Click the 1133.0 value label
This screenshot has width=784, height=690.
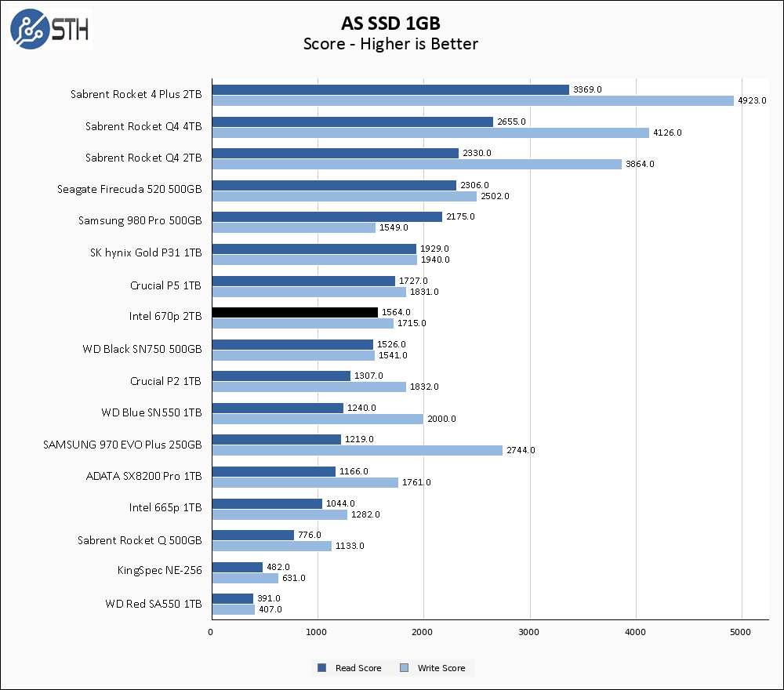tap(350, 546)
